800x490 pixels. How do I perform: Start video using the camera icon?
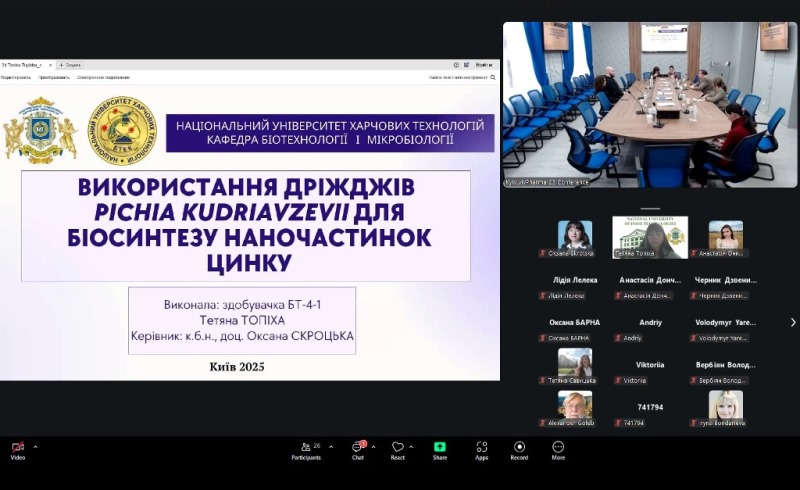[x=17, y=447]
